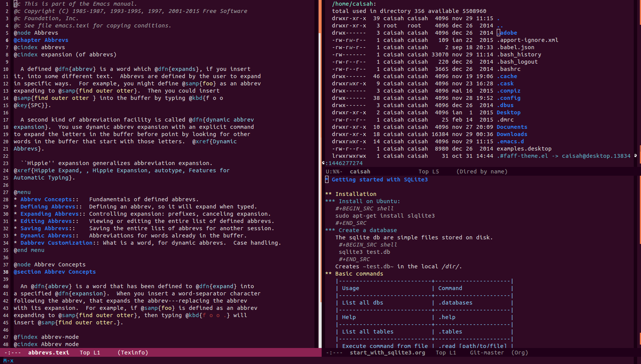Open the .config directory entry

tap(509, 98)
